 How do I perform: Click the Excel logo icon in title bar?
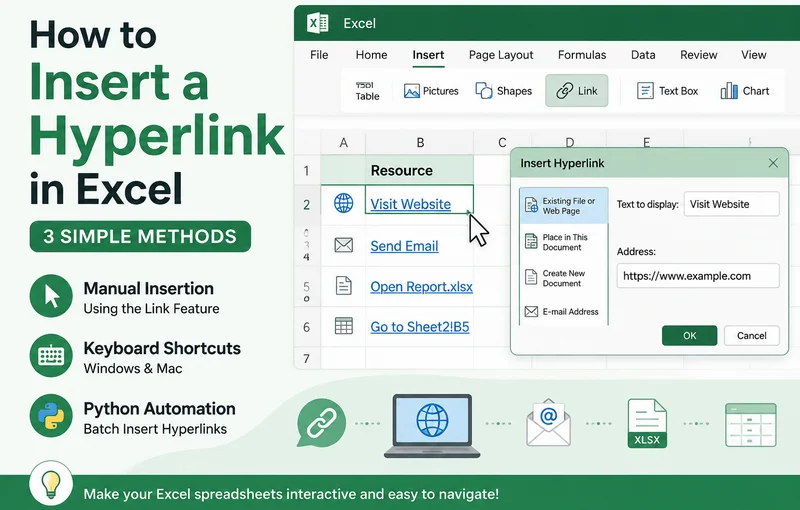click(x=317, y=23)
